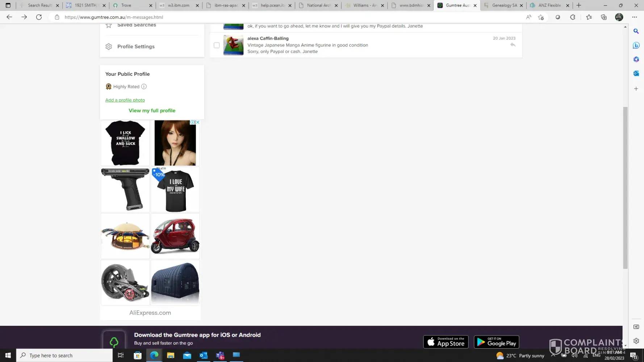Open the AliExpress.com ad link
Screen dimensions: 644x362
point(150,313)
